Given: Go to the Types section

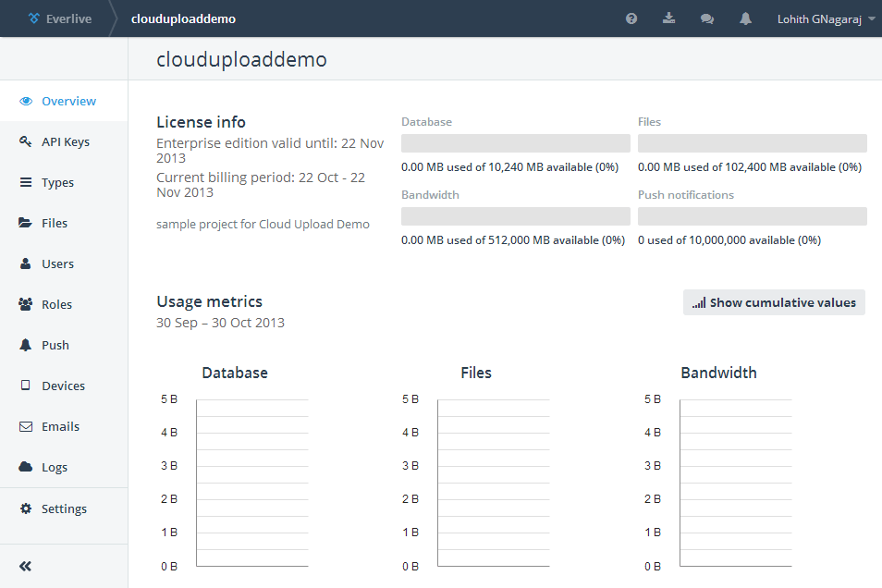Looking at the screenshot, I should pyautogui.click(x=57, y=182).
